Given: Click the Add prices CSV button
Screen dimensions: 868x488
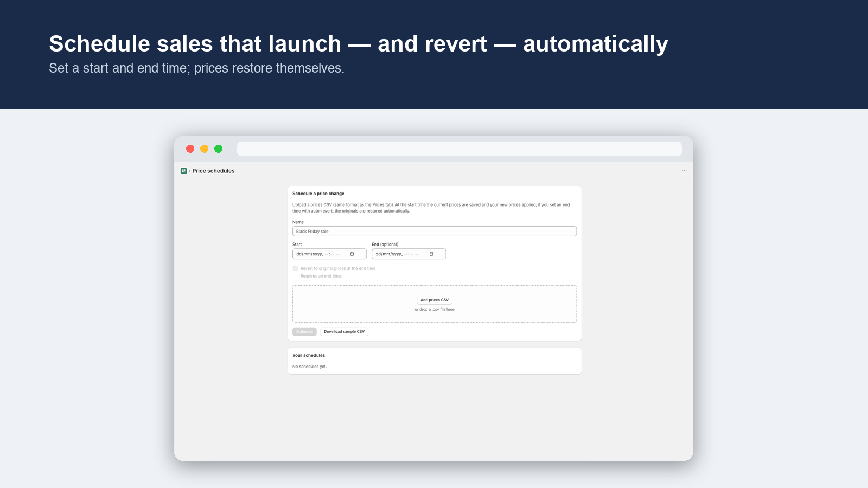Looking at the screenshot, I should click(x=435, y=300).
